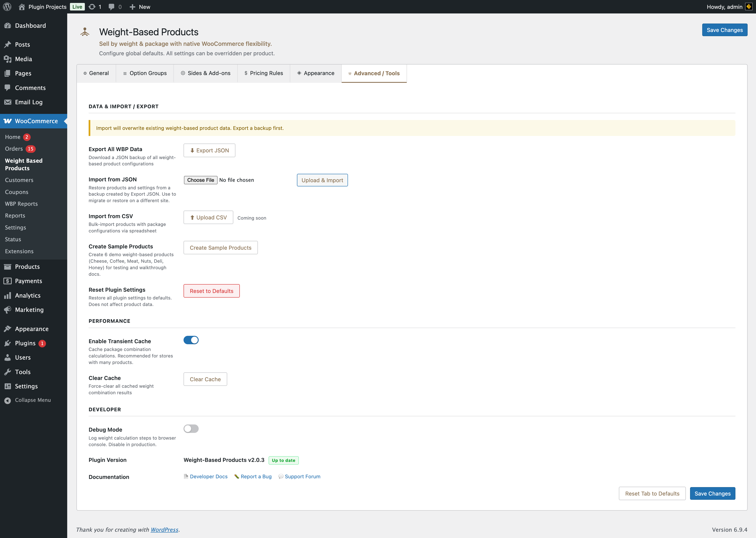This screenshot has height=538, width=756.
Task: Click the Export JSON button
Action: 209,150
